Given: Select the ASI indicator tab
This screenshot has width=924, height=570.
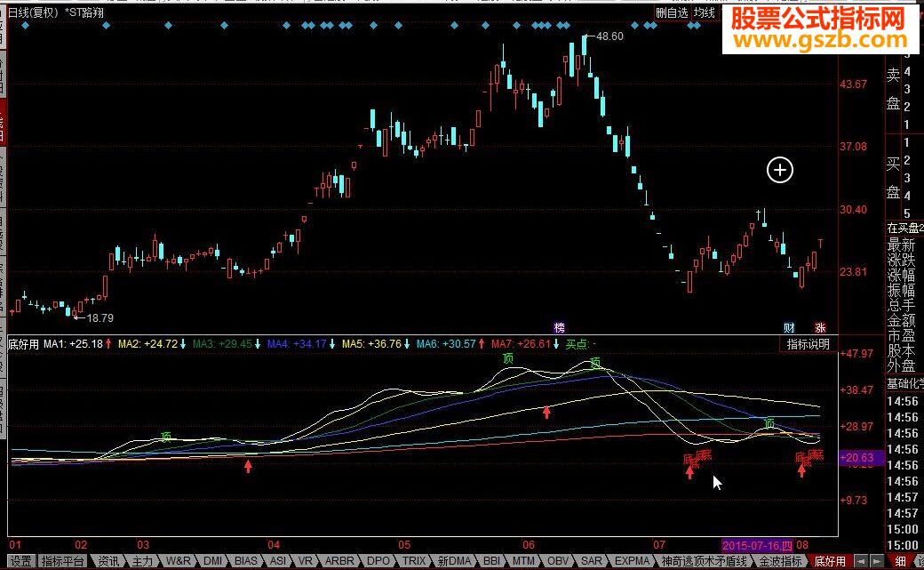Looking at the screenshot, I should pyautogui.click(x=277, y=560).
